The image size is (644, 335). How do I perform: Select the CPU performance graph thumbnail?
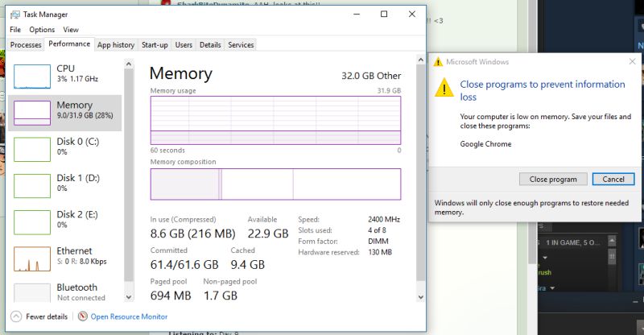[x=32, y=77]
